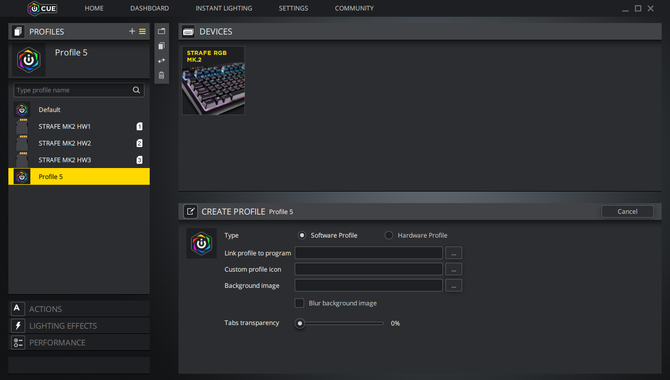
Task: Click the Profiles panel header icon
Action: (x=18, y=32)
